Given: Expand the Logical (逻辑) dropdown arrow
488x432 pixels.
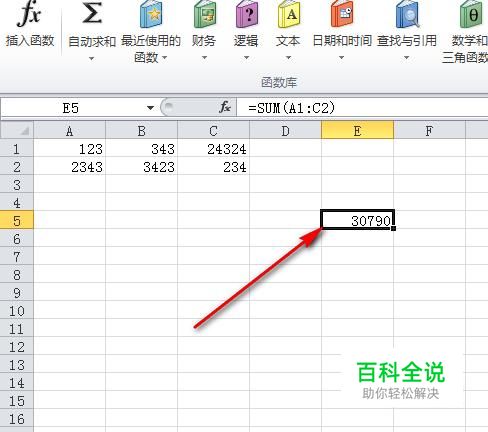Looking at the screenshot, I should pyautogui.click(x=246, y=58).
